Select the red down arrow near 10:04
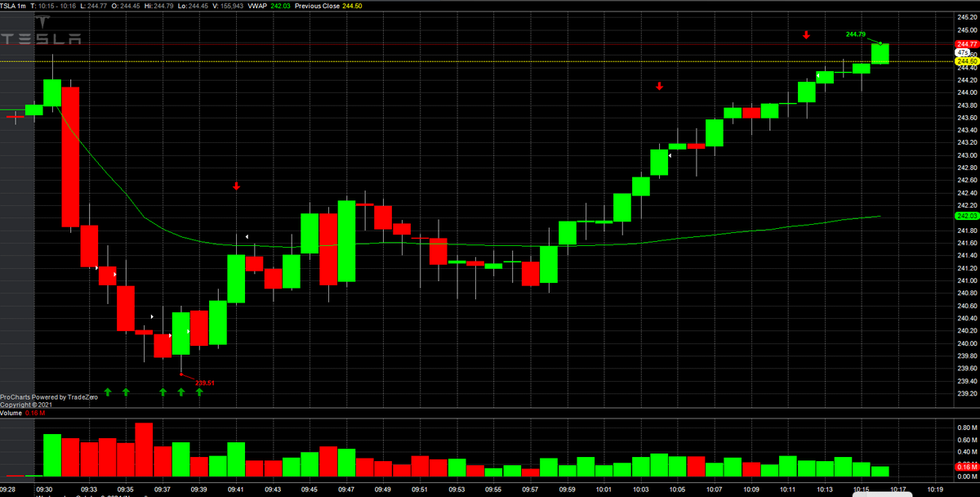 coord(659,86)
